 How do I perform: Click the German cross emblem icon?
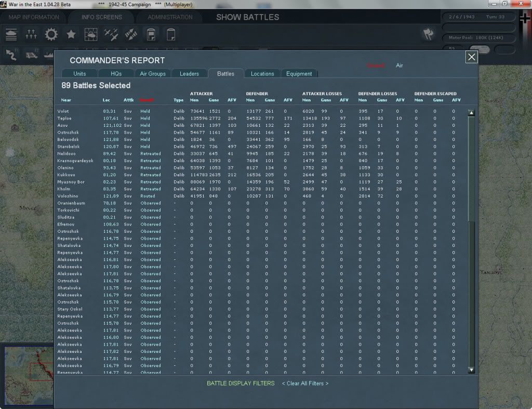pos(525,19)
